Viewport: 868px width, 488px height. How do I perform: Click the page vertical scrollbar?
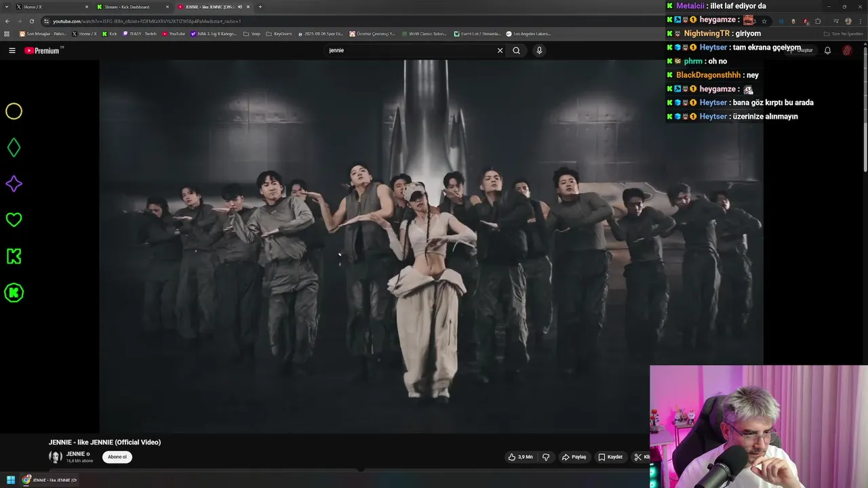(865, 108)
